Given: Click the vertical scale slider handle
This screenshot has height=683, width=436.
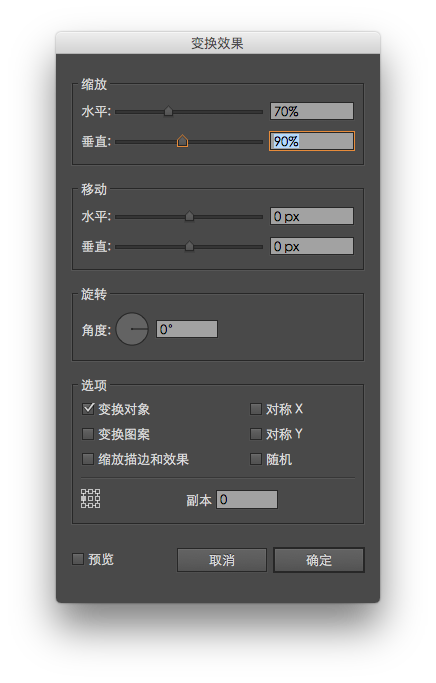Looking at the screenshot, I should click(x=183, y=141).
